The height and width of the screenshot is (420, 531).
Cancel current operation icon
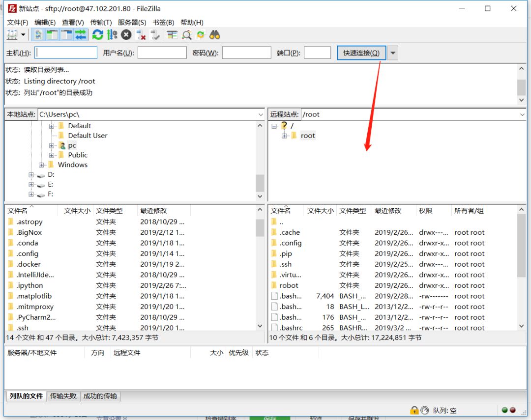click(126, 34)
